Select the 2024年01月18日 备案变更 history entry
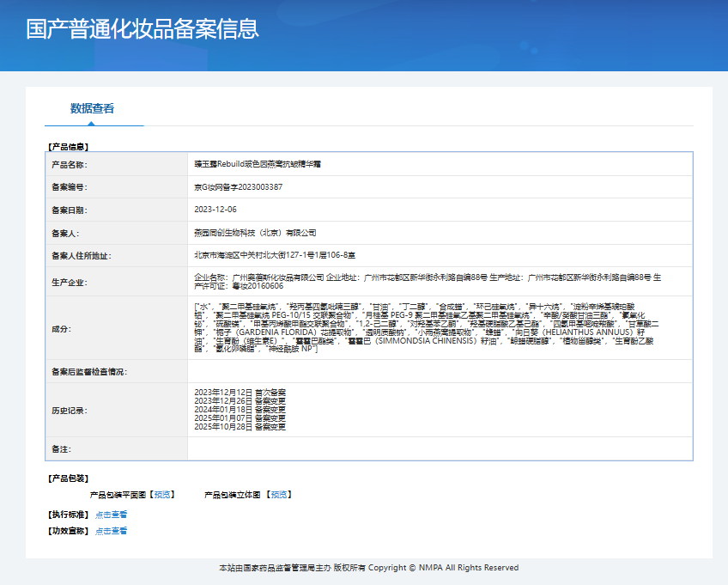728x585 pixels. (x=240, y=410)
